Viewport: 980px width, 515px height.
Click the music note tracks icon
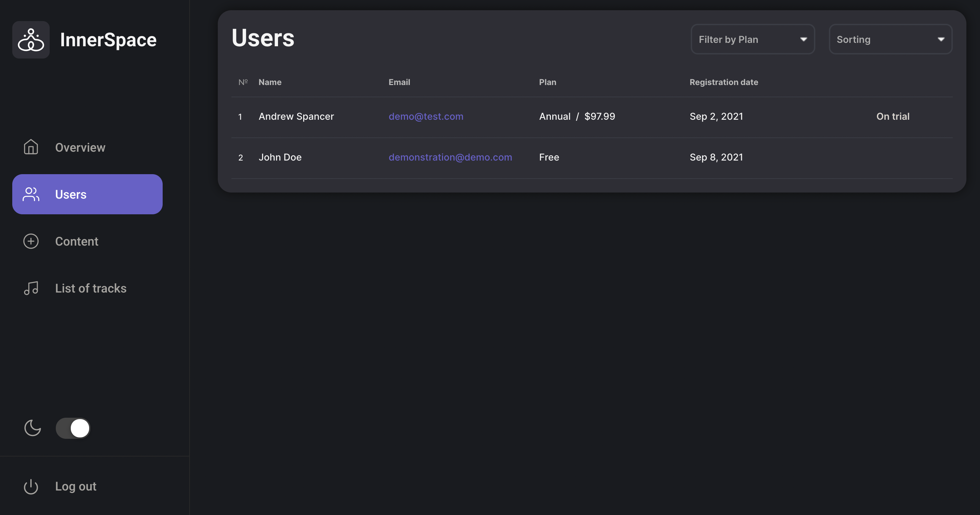click(x=31, y=288)
